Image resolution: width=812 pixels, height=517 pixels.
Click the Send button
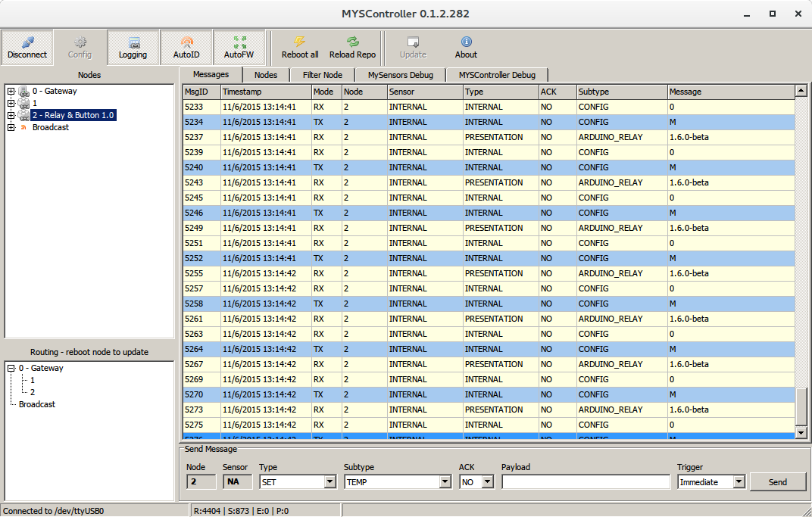(x=777, y=482)
